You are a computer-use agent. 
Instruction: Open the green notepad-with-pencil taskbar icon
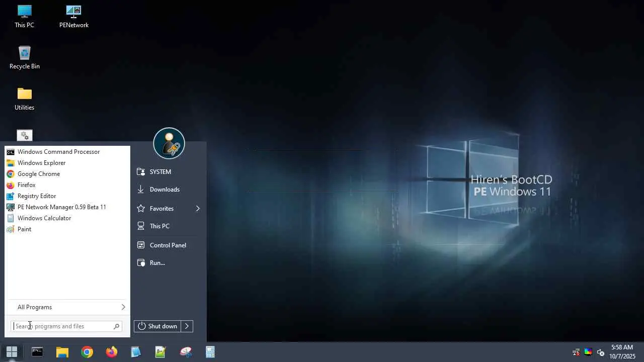pyautogui.click(x=160, y=352)
